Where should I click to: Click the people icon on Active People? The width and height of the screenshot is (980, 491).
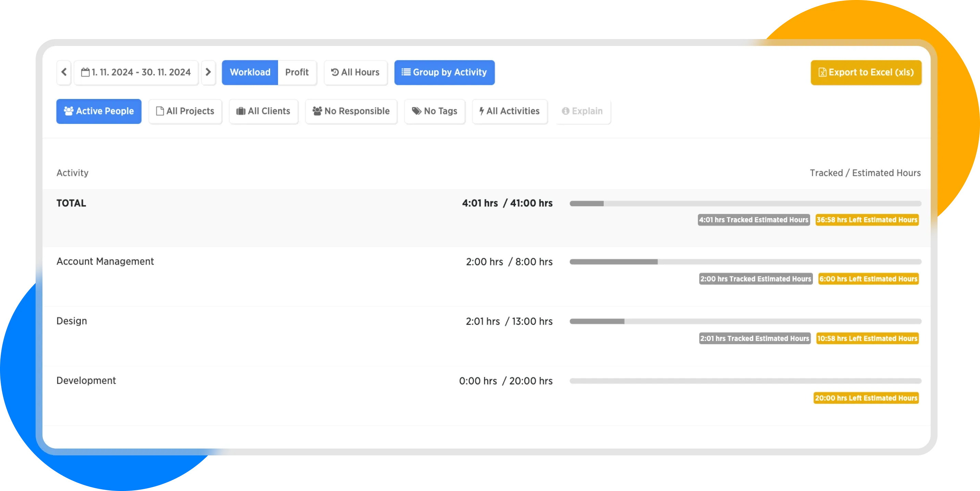coord(69,111)
